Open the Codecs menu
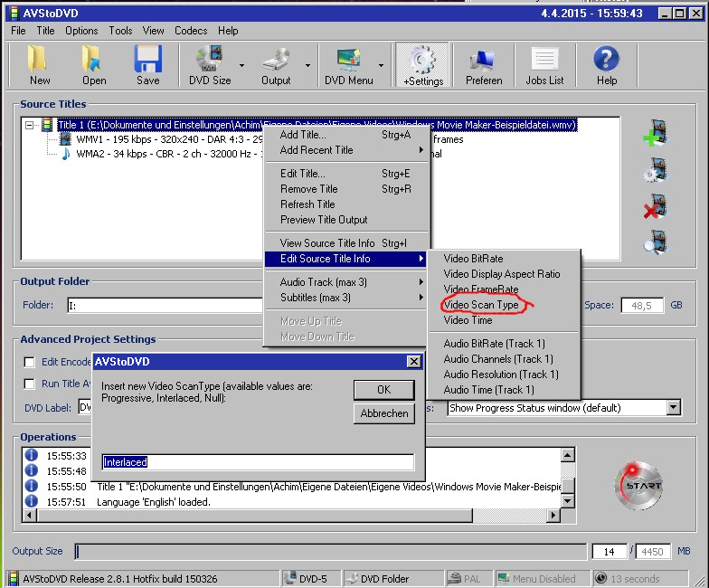 pyautogui.click(x=191, y=31)
